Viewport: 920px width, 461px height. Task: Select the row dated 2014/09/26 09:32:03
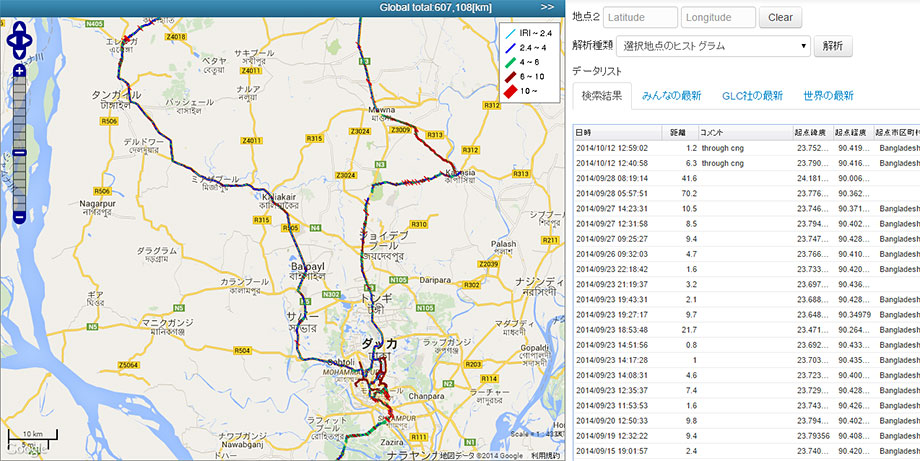747,254
